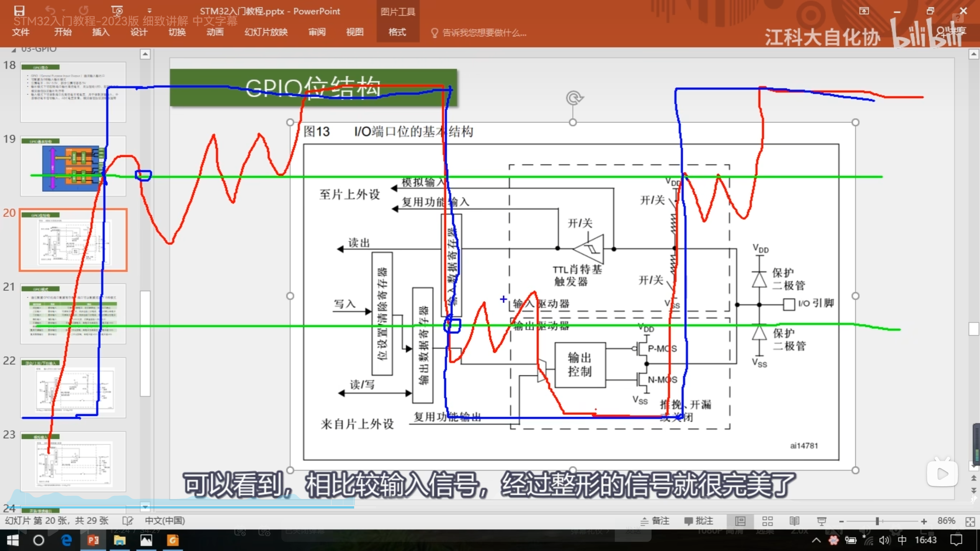Click the 中文(中国) language button
Screen dimensions: 980x551
point(165,521)
